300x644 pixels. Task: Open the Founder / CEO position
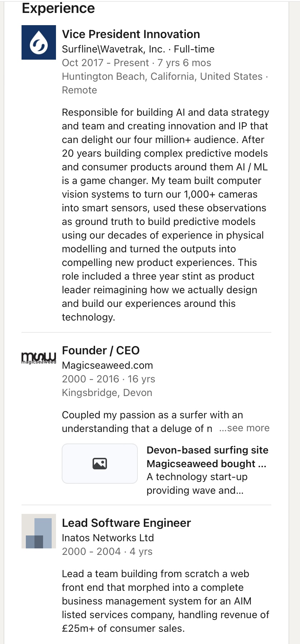click(101, 350)
